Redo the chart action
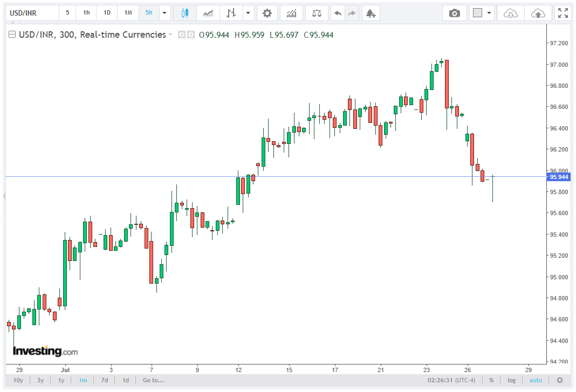The image size is (576, 392). (x=352, y=13)
